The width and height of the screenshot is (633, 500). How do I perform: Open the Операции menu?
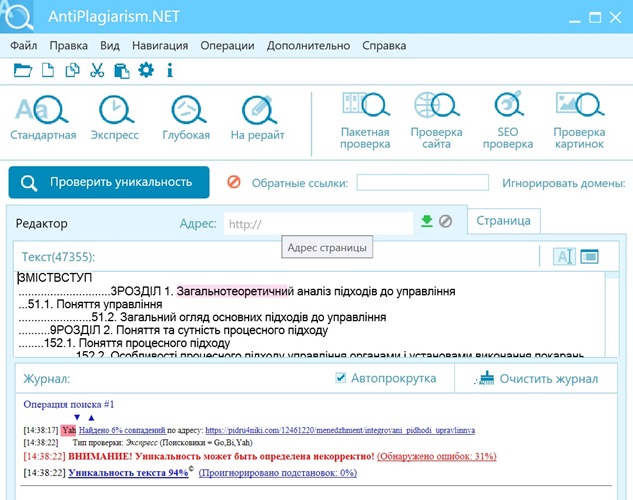tap(227, 46)
